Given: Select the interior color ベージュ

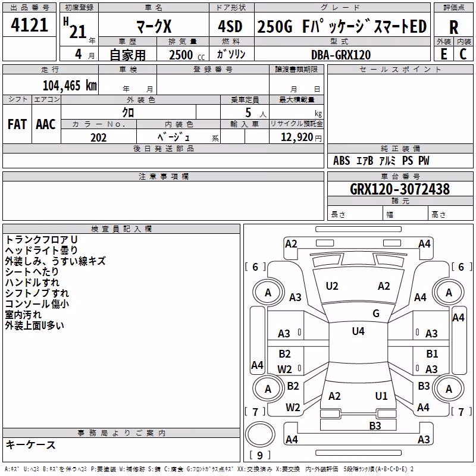Looking at the screenshot, I should [x=173, y=137].
